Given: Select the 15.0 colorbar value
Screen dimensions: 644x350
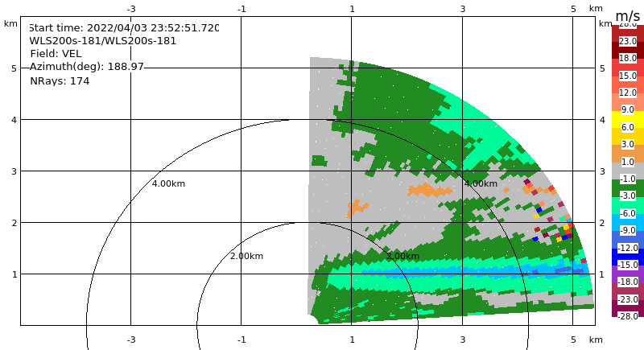Looking at the screenshot, I should (x=628, y=76).
